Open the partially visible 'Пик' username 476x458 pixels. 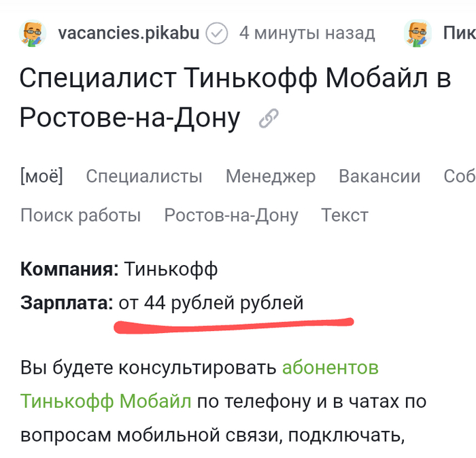point(459,33)
